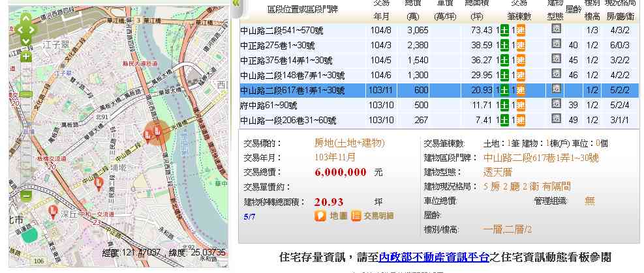
Task: Click the 5/7 record counter
Action: tap(249, 216)
